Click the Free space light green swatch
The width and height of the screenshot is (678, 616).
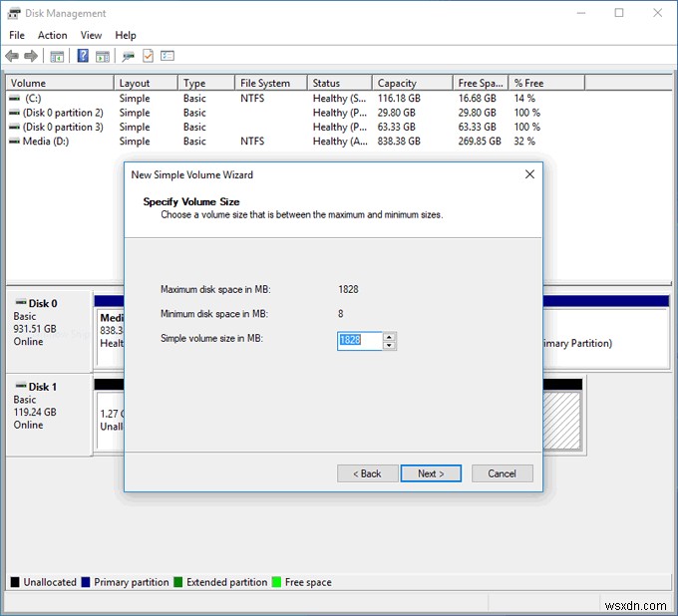pyautogui.click(x=276, y=582)
